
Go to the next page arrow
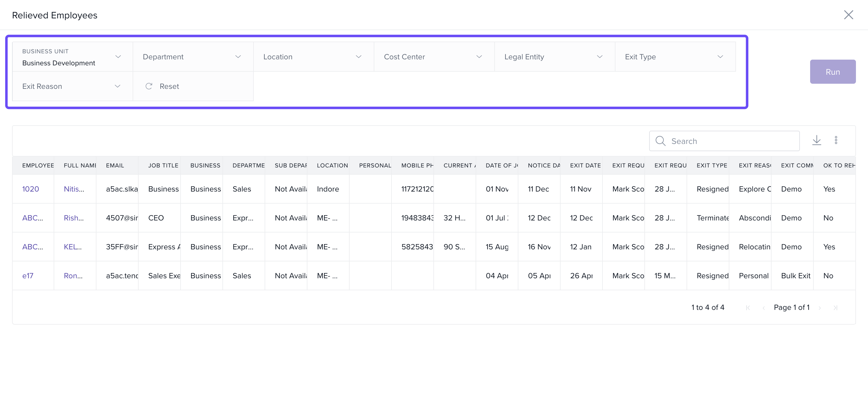point(819,308)
